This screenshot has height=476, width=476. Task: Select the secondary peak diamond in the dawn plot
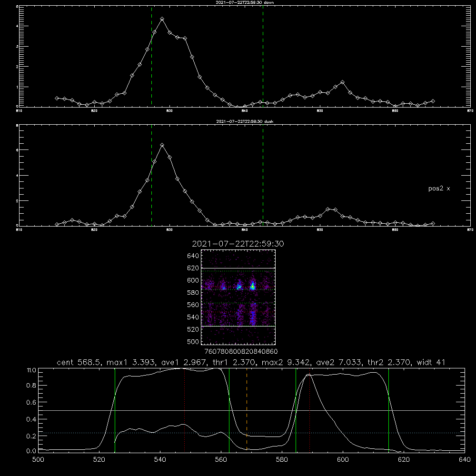pyautogui.click(x=342, y=82)
